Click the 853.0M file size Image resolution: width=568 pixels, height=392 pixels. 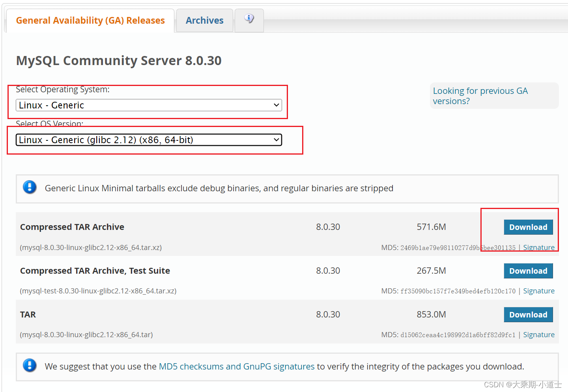432,315
